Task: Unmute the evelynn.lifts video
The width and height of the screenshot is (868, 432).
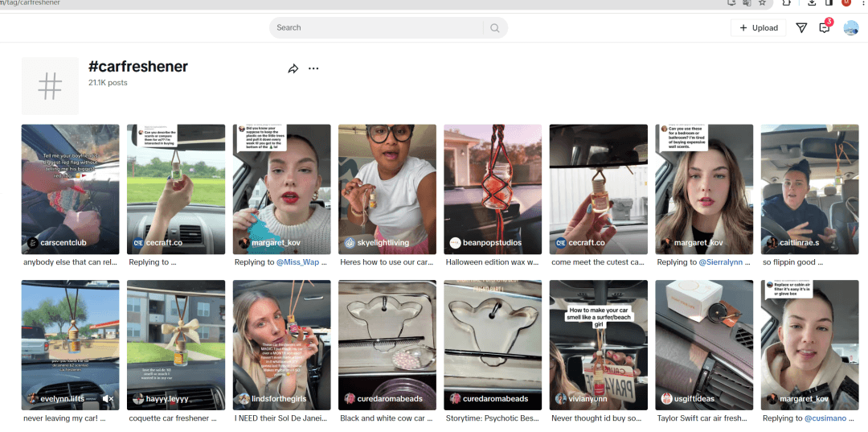Action: [x=108, y=398]
